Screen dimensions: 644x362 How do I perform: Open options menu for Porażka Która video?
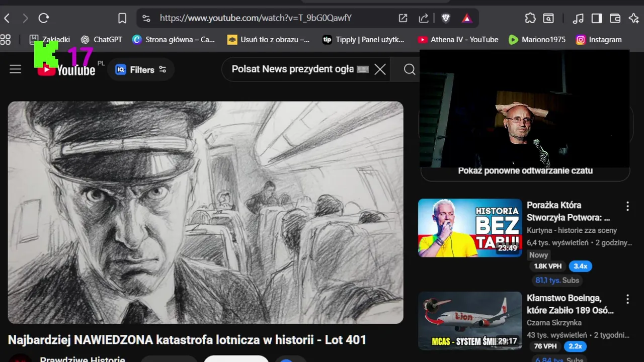click(627, 206)
